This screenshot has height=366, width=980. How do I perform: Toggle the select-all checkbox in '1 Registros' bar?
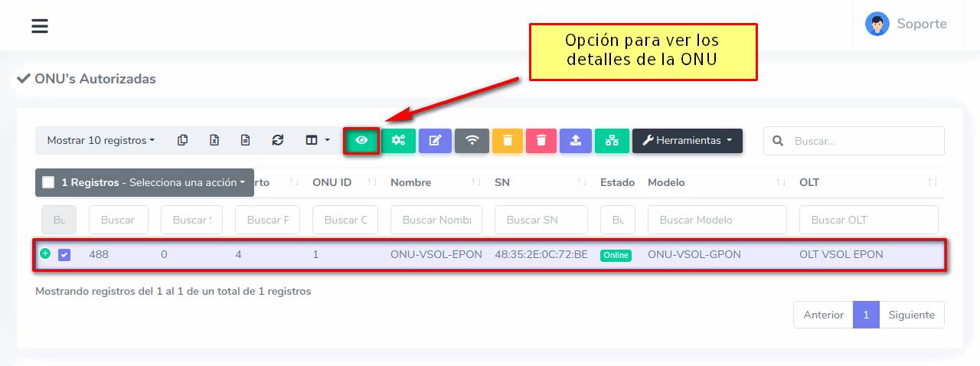click(48, 183)
